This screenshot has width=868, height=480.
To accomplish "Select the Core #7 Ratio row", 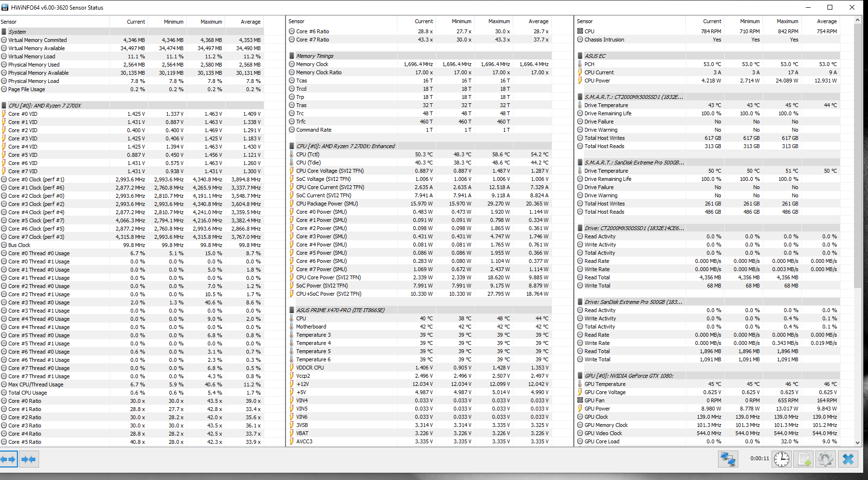I will coord(419,40).
